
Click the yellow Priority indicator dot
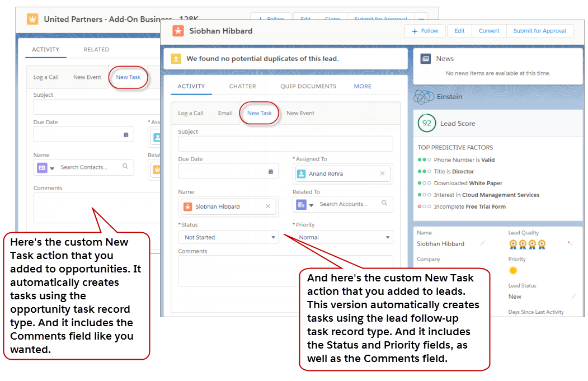click(x=513, y=270)
